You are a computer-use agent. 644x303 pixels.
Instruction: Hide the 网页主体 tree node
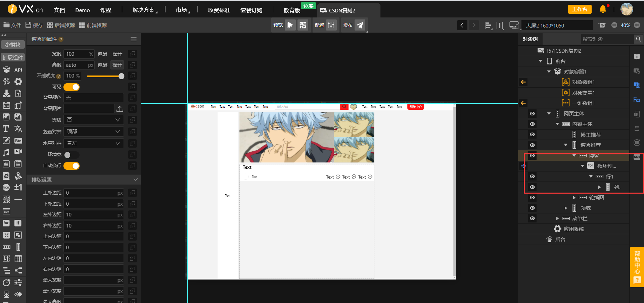click(x=532, y=113)
